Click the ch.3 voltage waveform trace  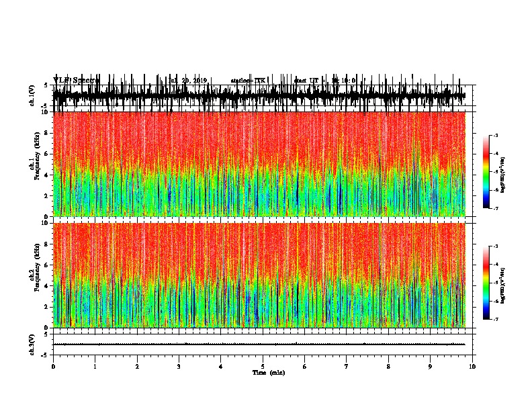pos(259,345)
